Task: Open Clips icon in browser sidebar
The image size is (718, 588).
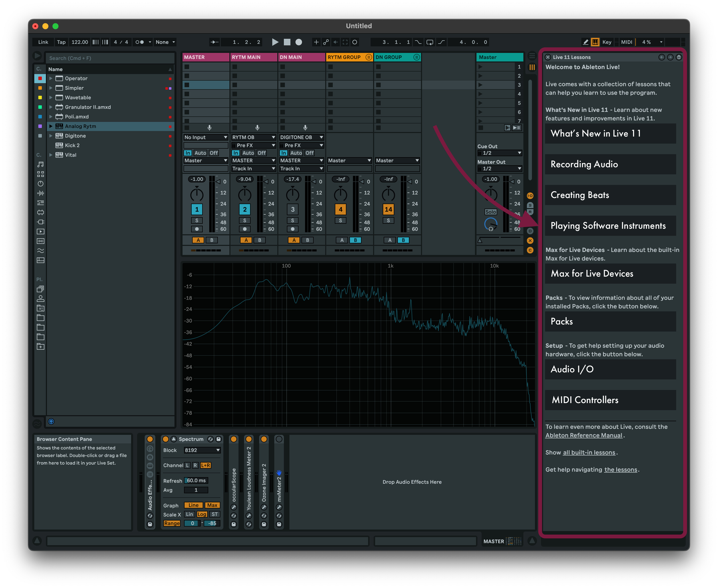Action: [x=40, y=232]
